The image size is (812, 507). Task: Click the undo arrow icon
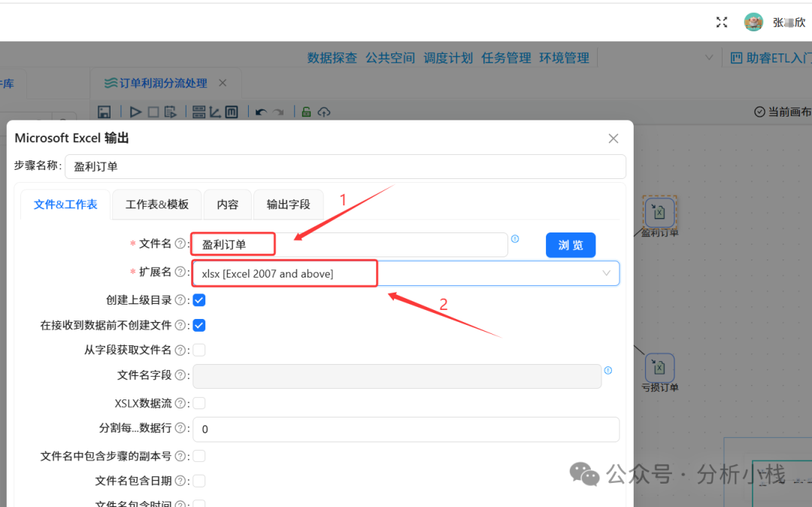click(x=261, y=112)
